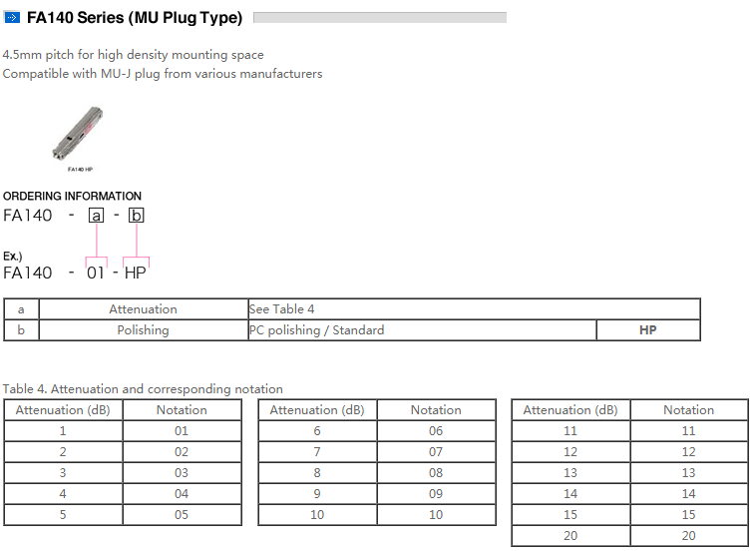The image size is (756, 553).
Task: Click the rightmost Notation column header
Action: tap(688, 410)
